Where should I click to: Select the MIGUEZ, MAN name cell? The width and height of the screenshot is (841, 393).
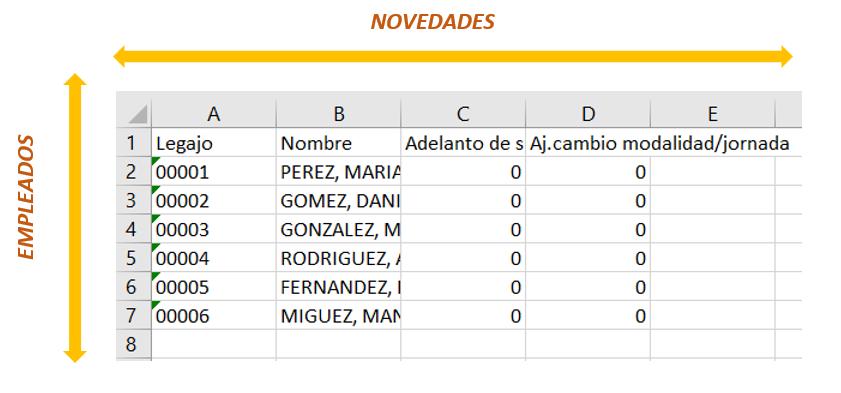(x=338, y=315)
